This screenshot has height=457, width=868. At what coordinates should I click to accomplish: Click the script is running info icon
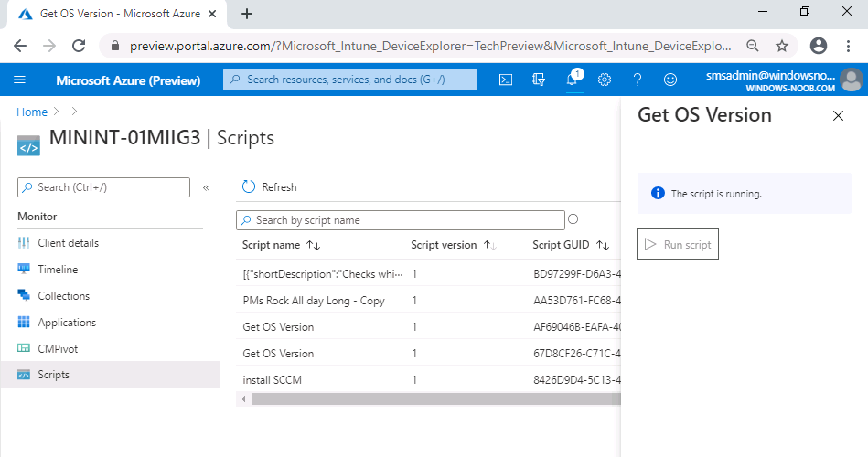pos(658,193)
